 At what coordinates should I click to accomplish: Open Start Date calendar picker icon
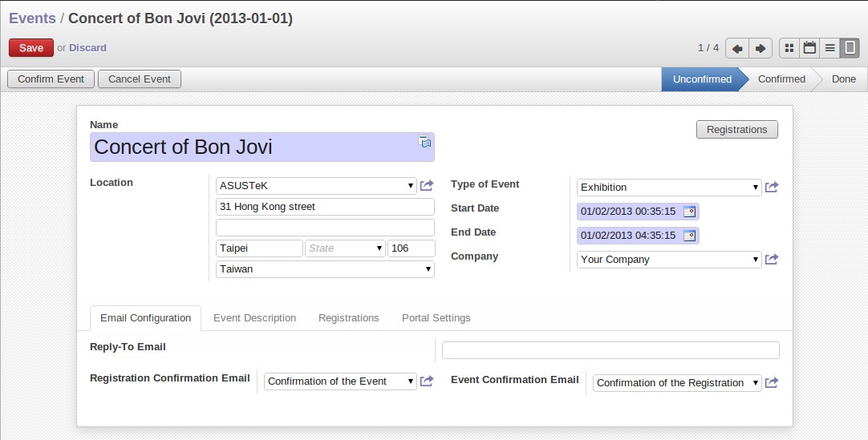pyautogui.click(x=689, y=211)
